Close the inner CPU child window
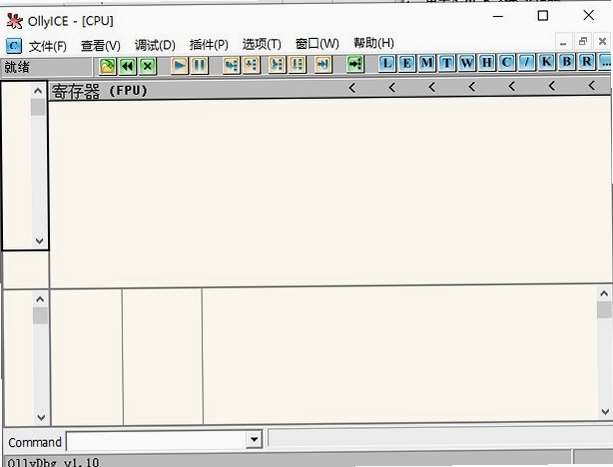The width and height of the screenshot is (613, 467). coord(602,41)
